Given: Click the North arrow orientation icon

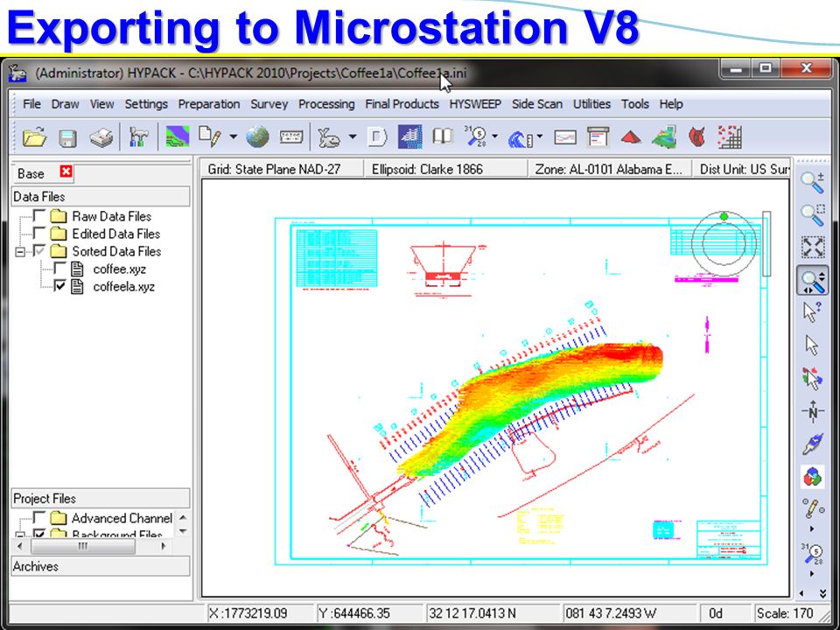Looking at the screenshot, I should [813, 411].
